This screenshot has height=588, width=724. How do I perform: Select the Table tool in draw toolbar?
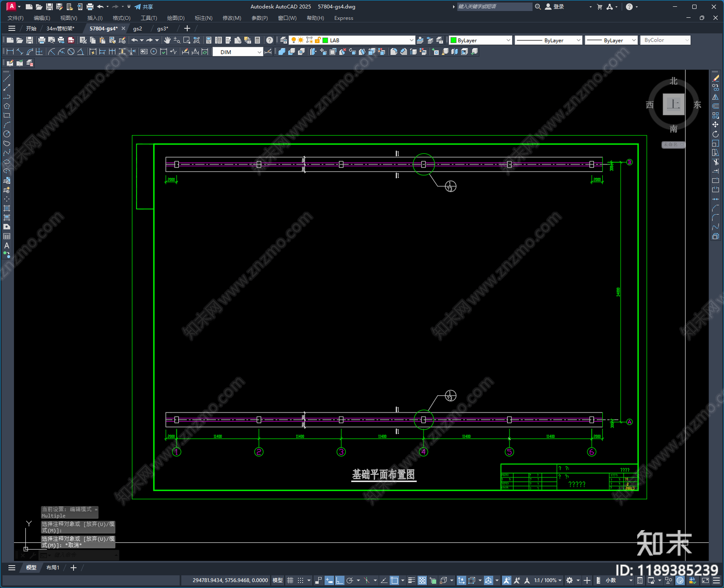7,237
